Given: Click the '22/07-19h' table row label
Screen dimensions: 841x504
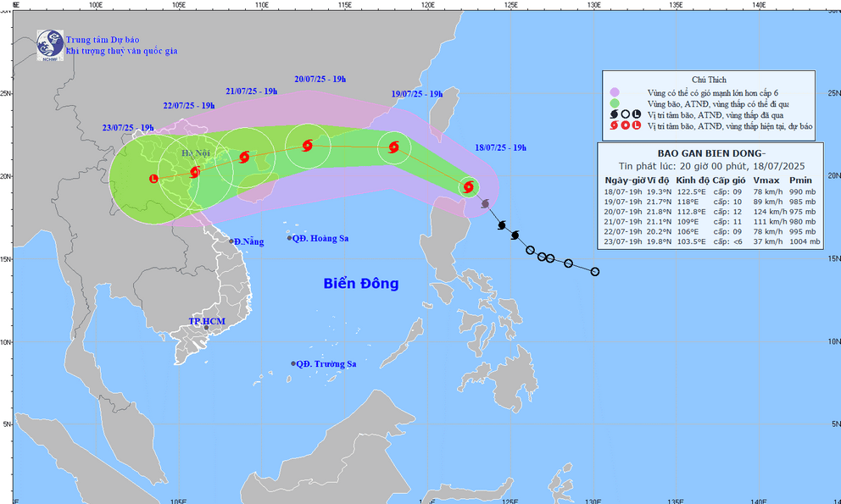Looking at the screenshot, I should coord(623,231).
